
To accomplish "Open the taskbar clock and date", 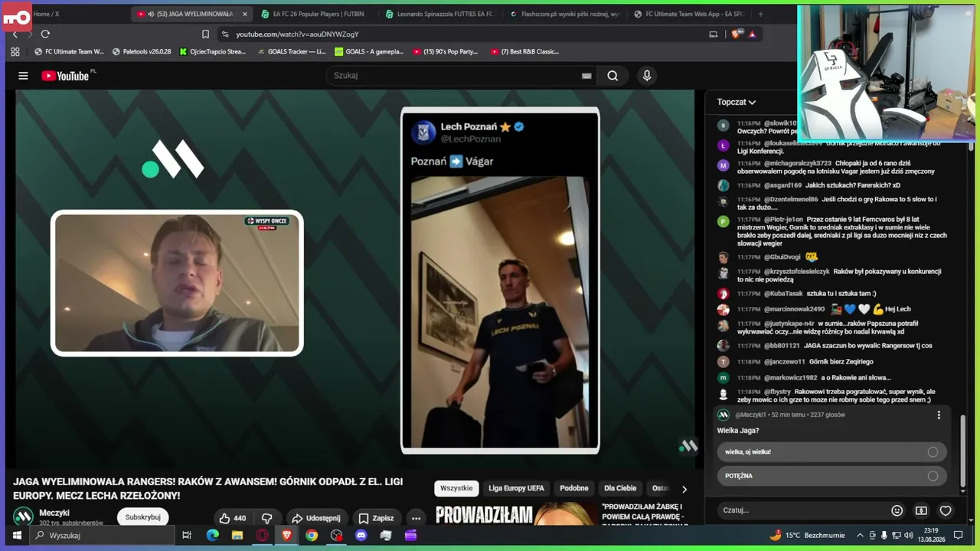I will pos(931,536).
